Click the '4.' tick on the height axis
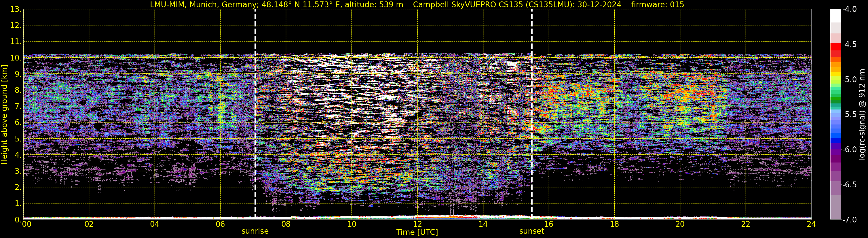 click(18, 155)
